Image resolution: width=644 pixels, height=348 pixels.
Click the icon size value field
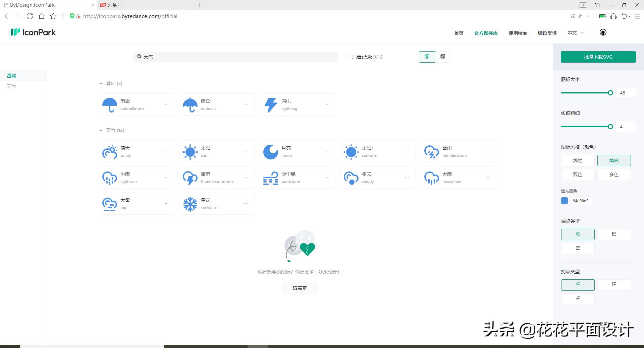(626, 93)
